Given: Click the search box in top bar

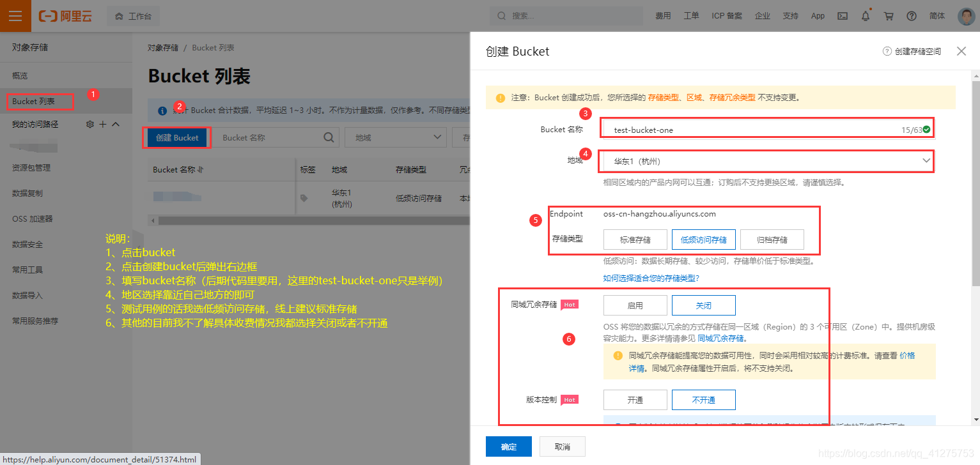Looking at the screenshot, I should click(566, 16).
